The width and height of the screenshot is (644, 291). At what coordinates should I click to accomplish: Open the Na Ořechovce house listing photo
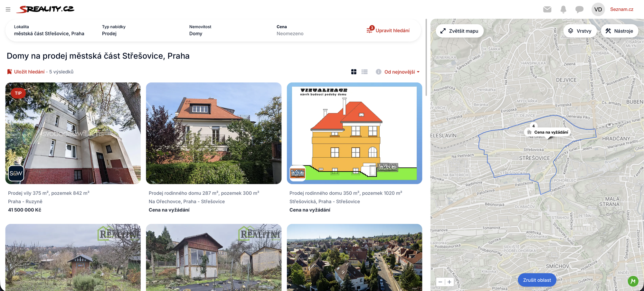[x=213, y=133]
